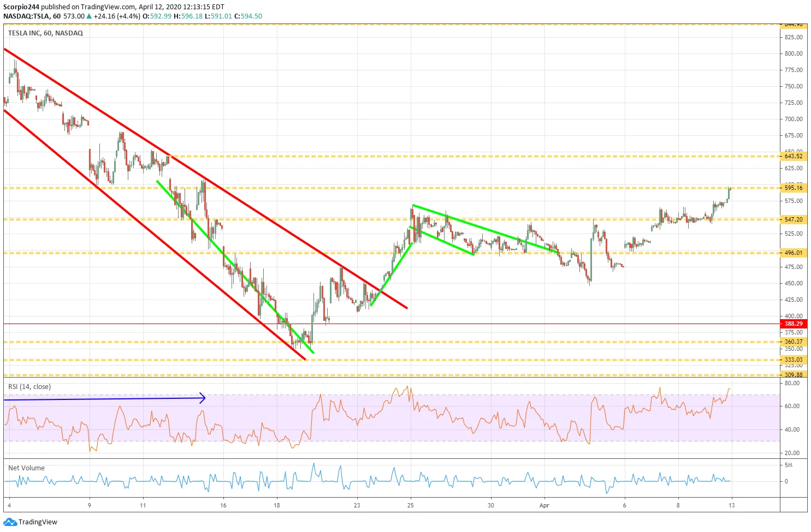Click the Scorpio244 author name

[21, 7]
